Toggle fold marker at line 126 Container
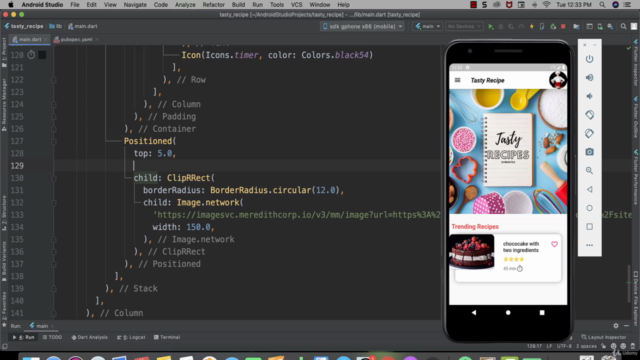This screenshot has width=640, height=360. (x=53, y=129)
